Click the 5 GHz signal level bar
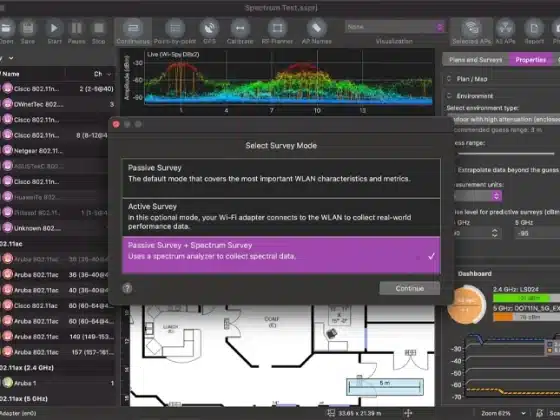Viewport: 560px width, 420px height. tap(526, 317)
